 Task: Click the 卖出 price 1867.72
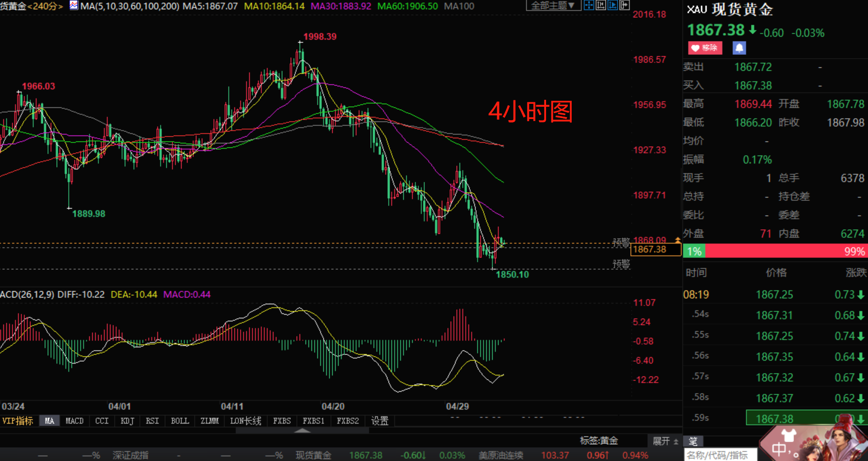click(753, 67)
